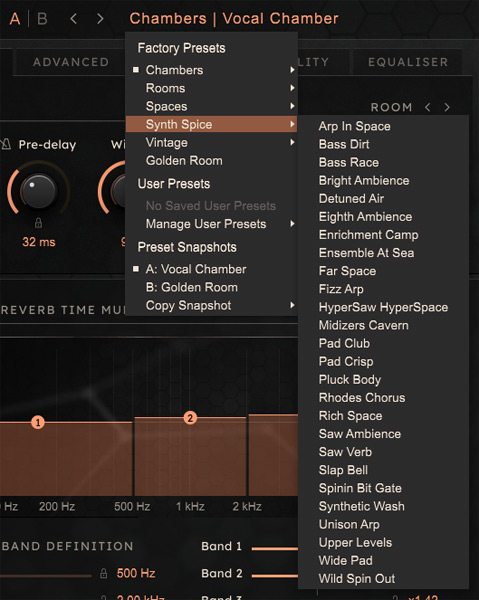
Task: Select the Saw Verb entry
Action: click(x=383, y=452)
